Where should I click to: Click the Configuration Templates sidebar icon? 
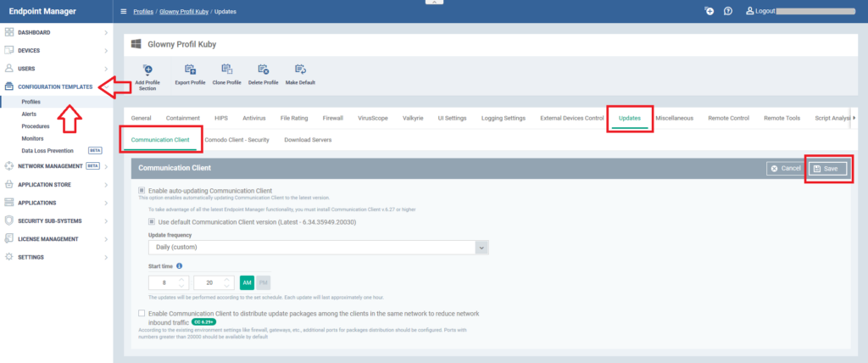click(8, 87)
